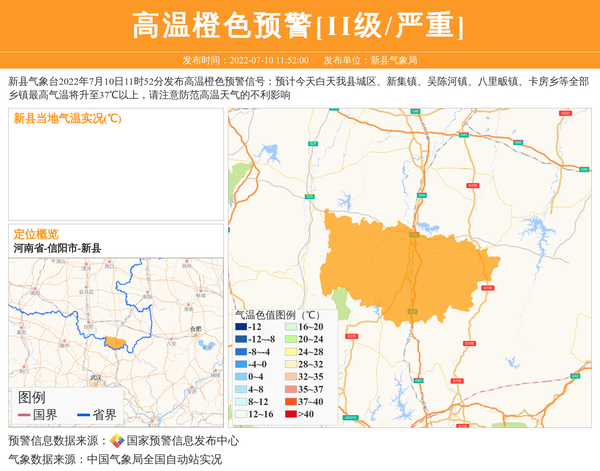Click the red 国界 legend line
This screenshot has height=471, width=600.
(24, 414)
